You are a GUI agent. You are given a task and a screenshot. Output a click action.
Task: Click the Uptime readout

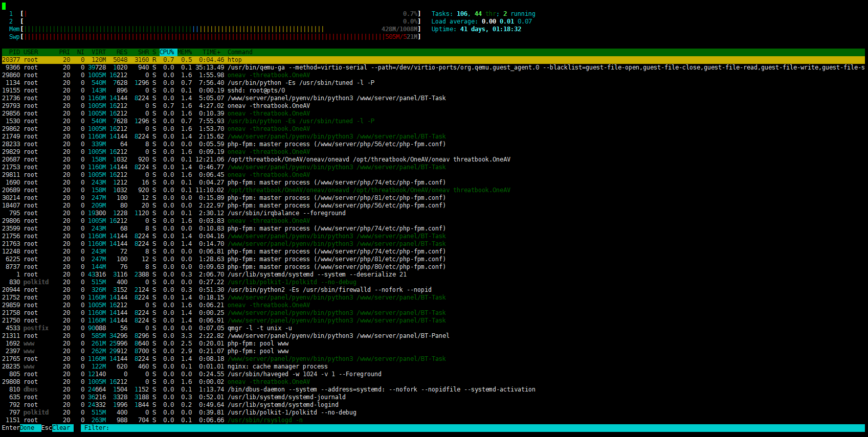476,29
